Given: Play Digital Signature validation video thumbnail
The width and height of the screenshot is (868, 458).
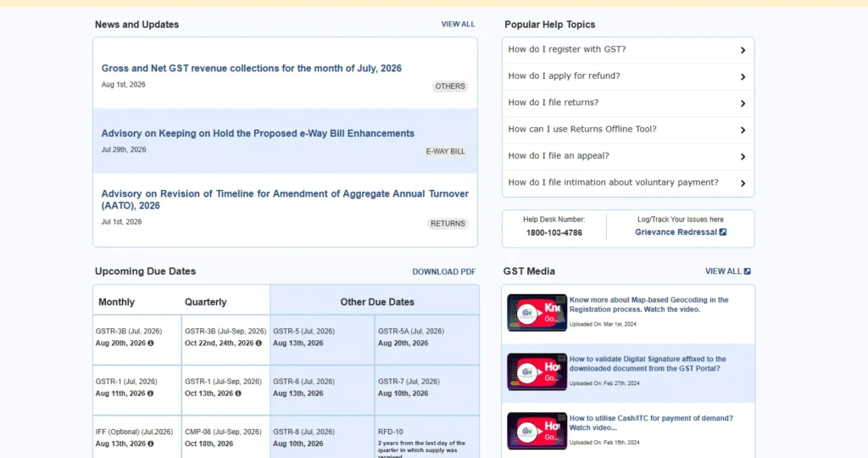Looking at the screenshot, I should click(537, 372).
